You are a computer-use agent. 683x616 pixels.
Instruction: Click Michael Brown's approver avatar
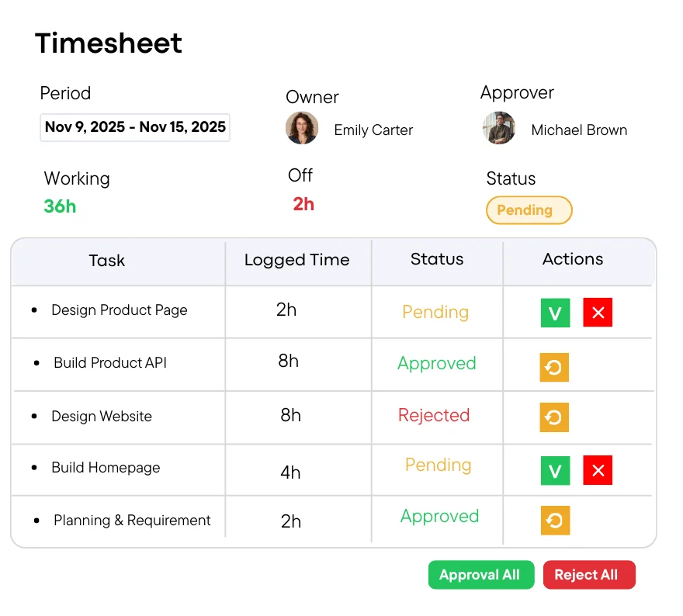[499, 129]
